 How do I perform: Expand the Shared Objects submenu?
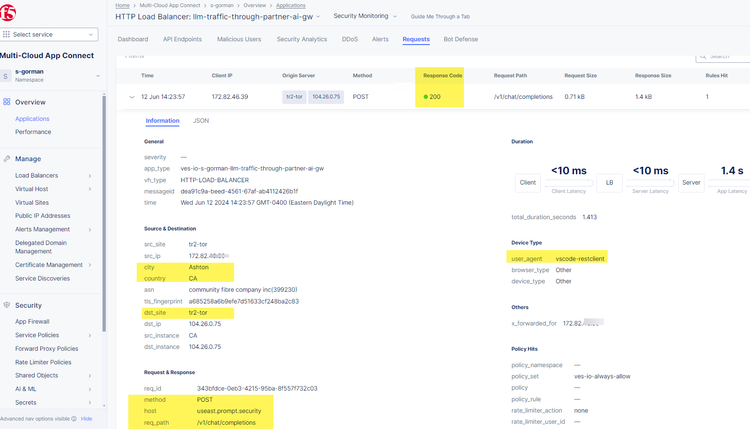click(x=90, y=375)
